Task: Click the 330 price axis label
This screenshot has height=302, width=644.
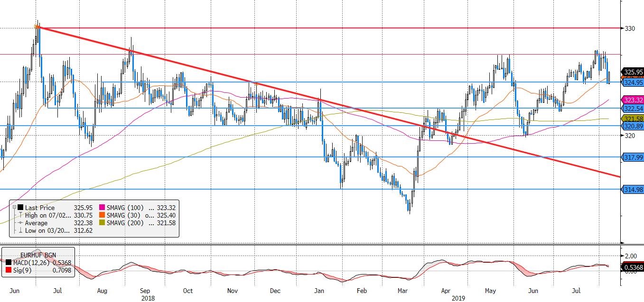Action: pyautogui.click(x=630, y=28)
